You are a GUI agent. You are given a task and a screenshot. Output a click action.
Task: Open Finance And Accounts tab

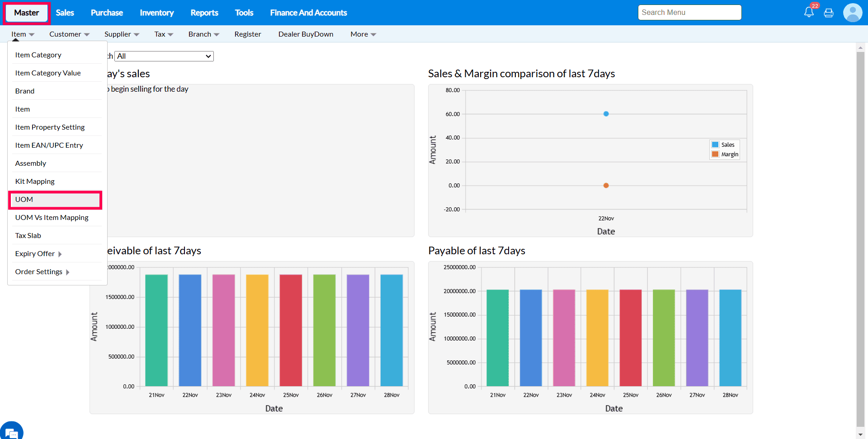tap(308, 13)
